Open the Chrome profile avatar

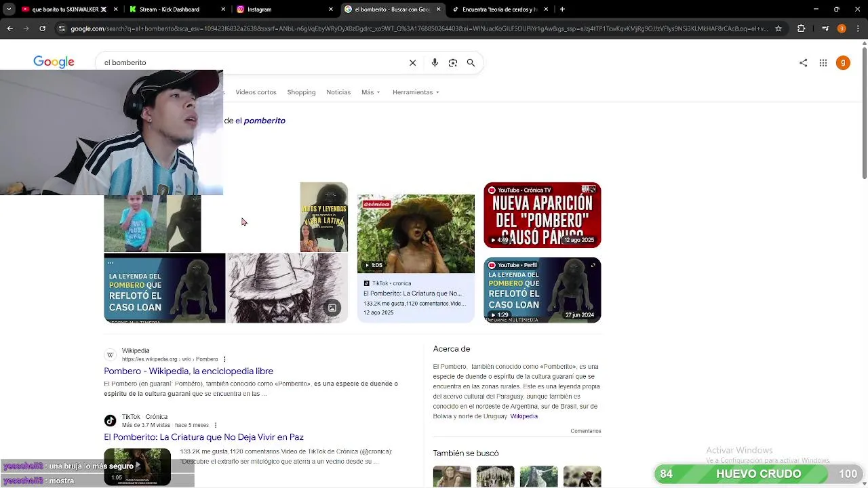pos(842,28)
